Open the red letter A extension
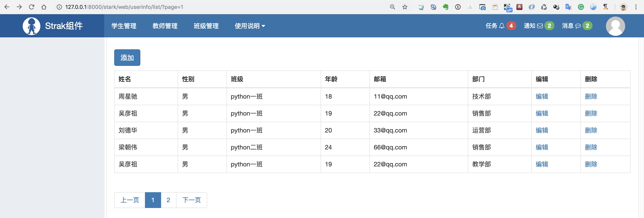 [x=519, y=7]
